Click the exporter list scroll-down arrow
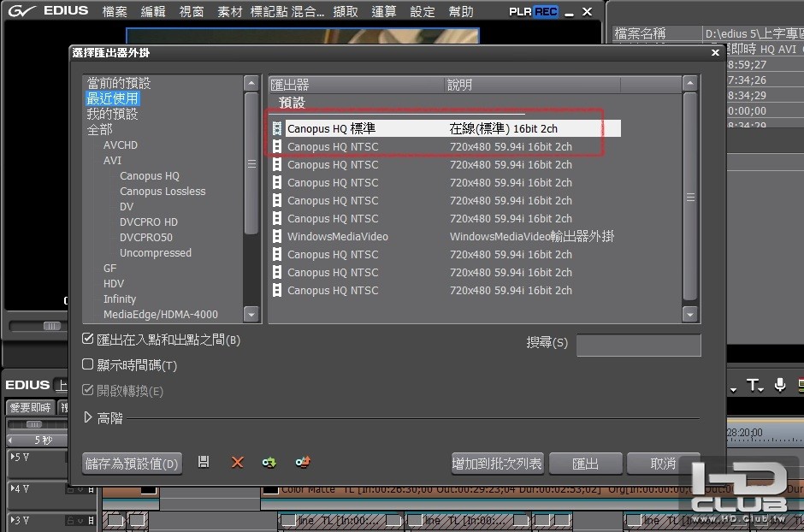This screenshot has height=532, width=804. click(690, 314)
